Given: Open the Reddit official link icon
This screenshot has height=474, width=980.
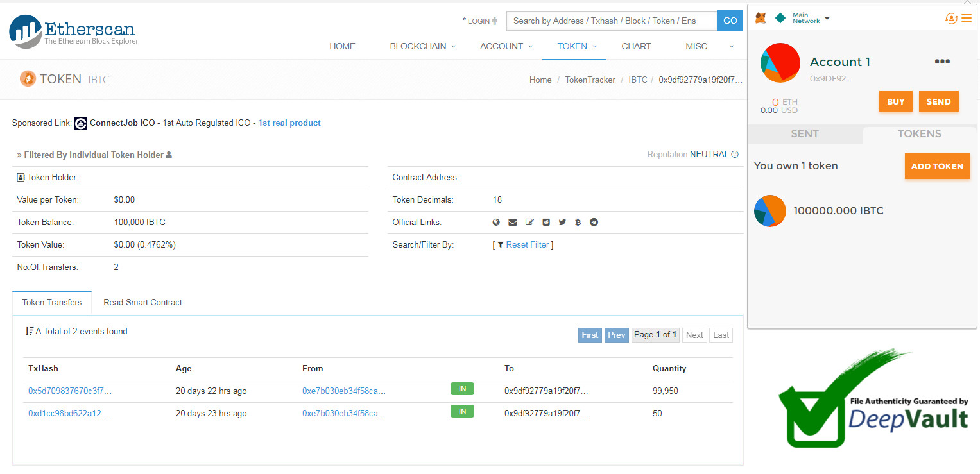Looking at the screenshot, I should tap(546, 223).
